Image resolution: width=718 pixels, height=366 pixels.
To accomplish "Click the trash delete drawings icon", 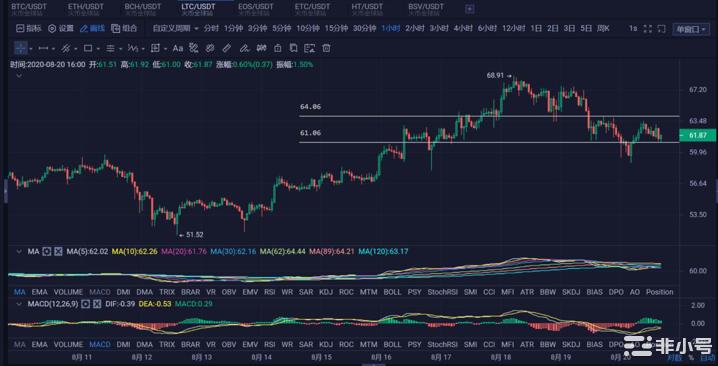I will tap(326, 48).
